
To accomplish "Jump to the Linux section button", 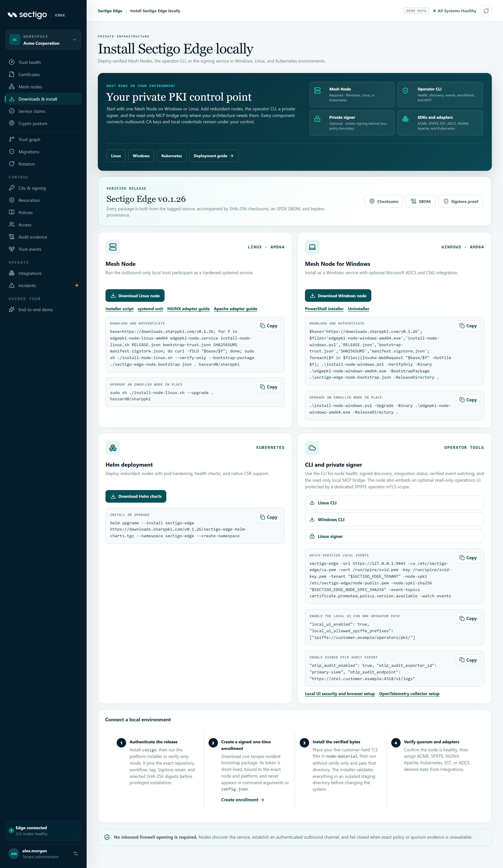I will [x=116, y=156].
